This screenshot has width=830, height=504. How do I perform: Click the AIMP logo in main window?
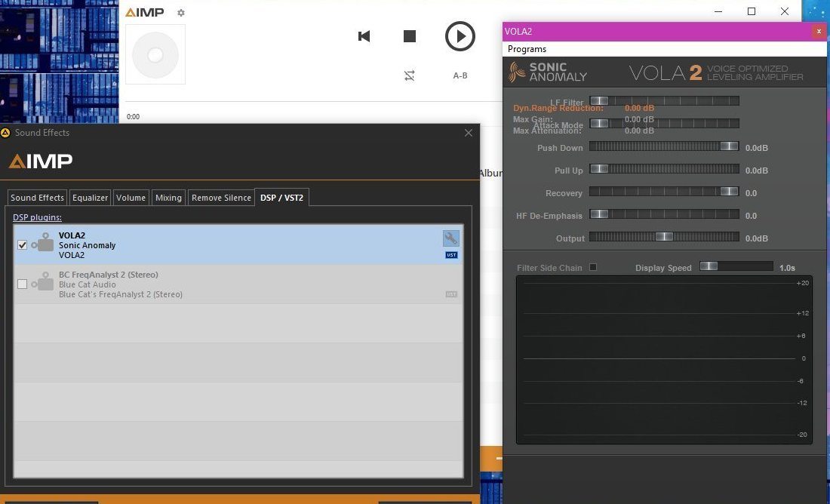[145, 12]
